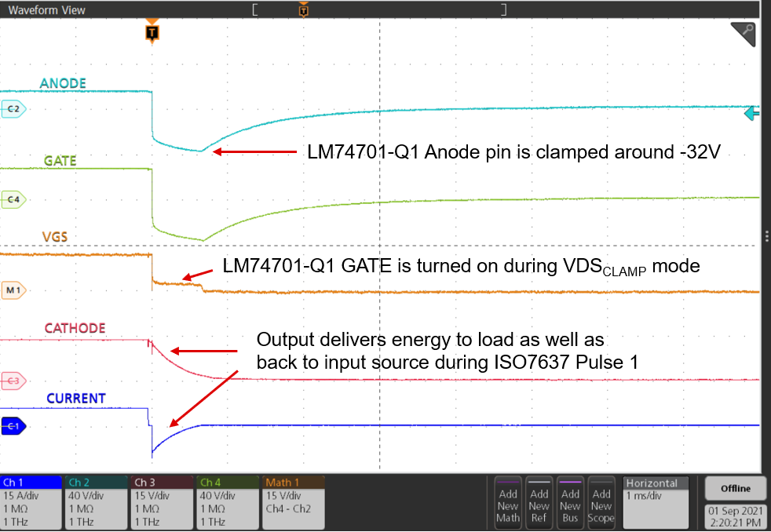Expand the Ch 1 channel badge options
This screenshot has height=532, width=771.
[x=29, y=502]
